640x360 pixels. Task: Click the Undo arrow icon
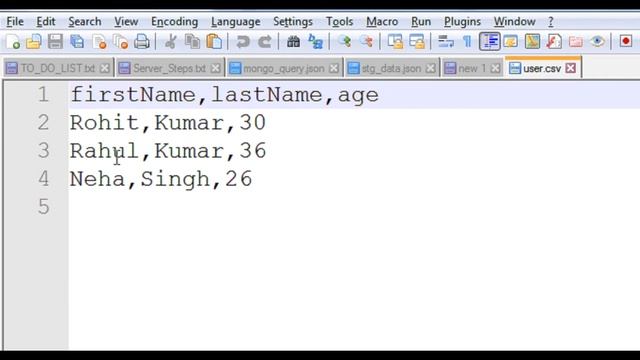243,42
